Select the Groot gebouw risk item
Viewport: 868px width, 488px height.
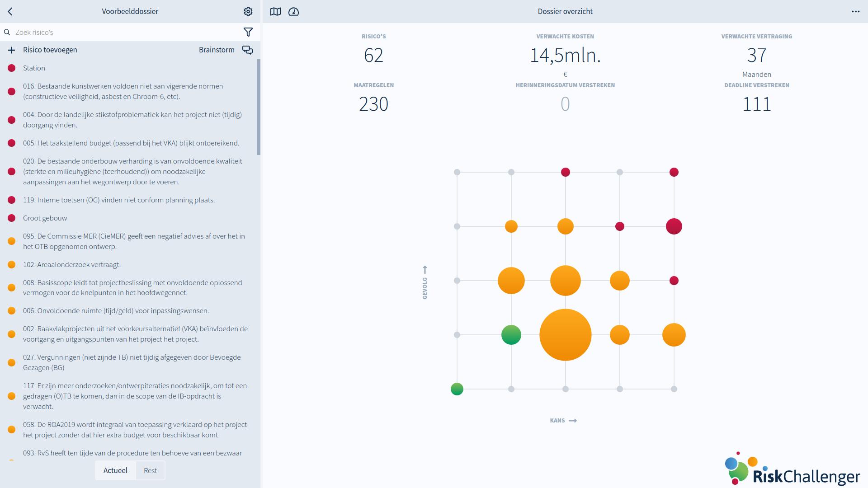click(x=45, y=218)
